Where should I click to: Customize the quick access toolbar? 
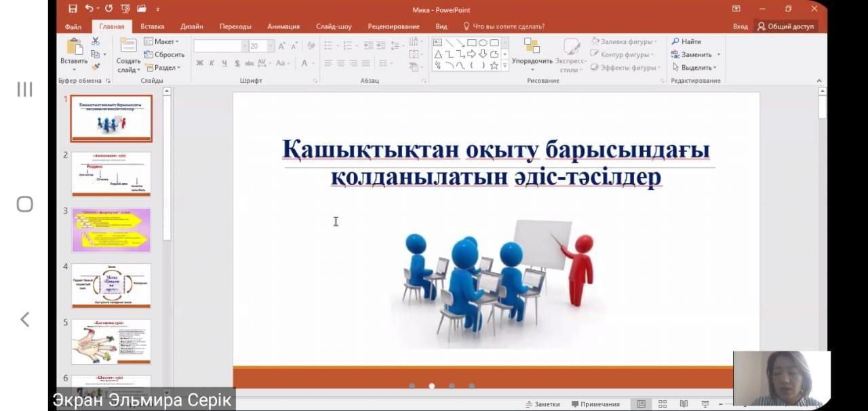(x=158, y=10)
